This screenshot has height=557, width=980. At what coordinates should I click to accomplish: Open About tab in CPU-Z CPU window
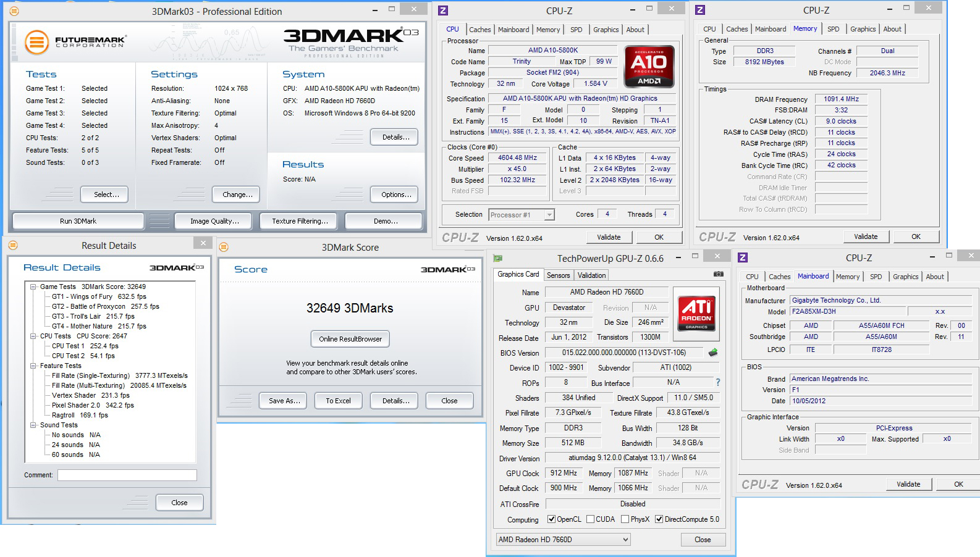point(635,30)
